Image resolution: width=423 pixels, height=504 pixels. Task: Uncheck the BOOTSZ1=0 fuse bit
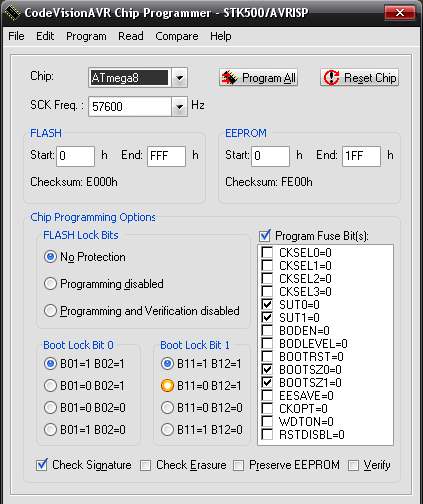click(x=267, y=382)
